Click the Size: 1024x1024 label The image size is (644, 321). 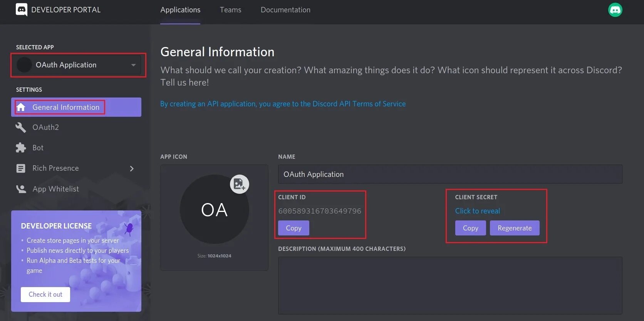pos(214,256)
